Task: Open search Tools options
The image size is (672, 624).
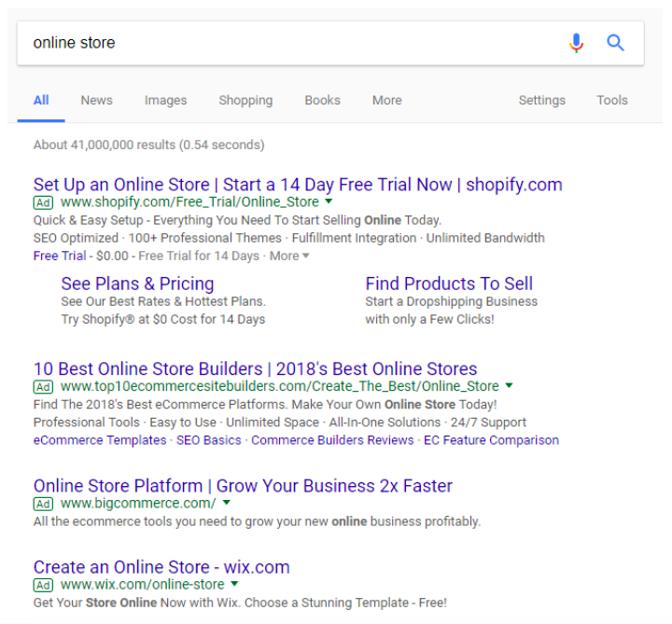Action: click(612, 100)
